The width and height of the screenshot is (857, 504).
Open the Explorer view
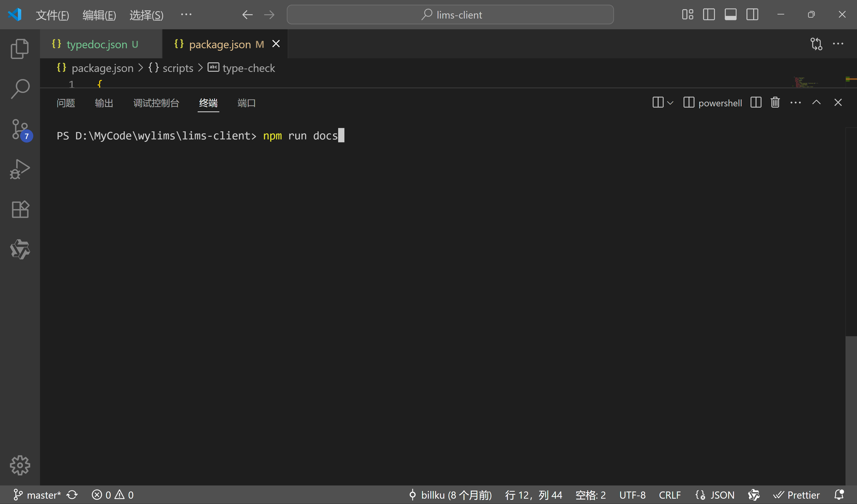(19, 48)
